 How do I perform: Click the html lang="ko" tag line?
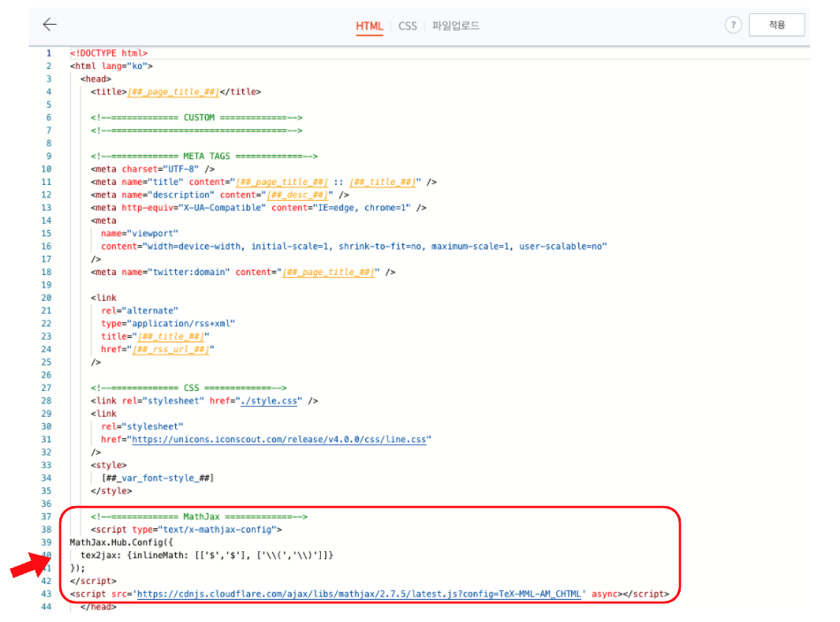coord(111,66)
